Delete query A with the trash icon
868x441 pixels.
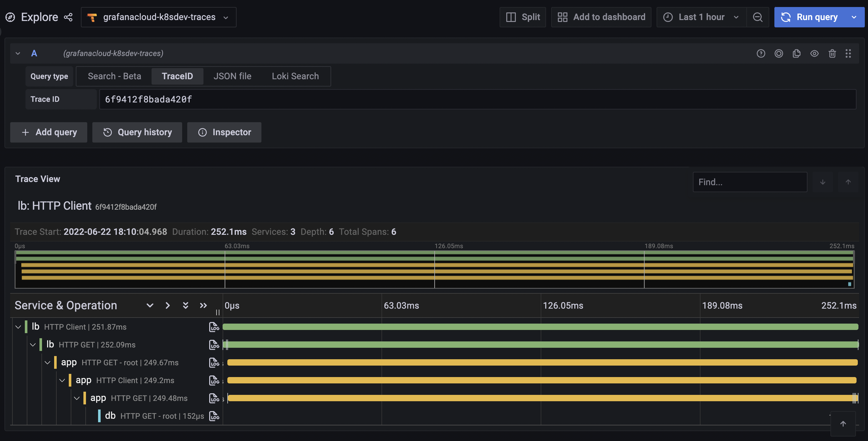coord(832,53)
